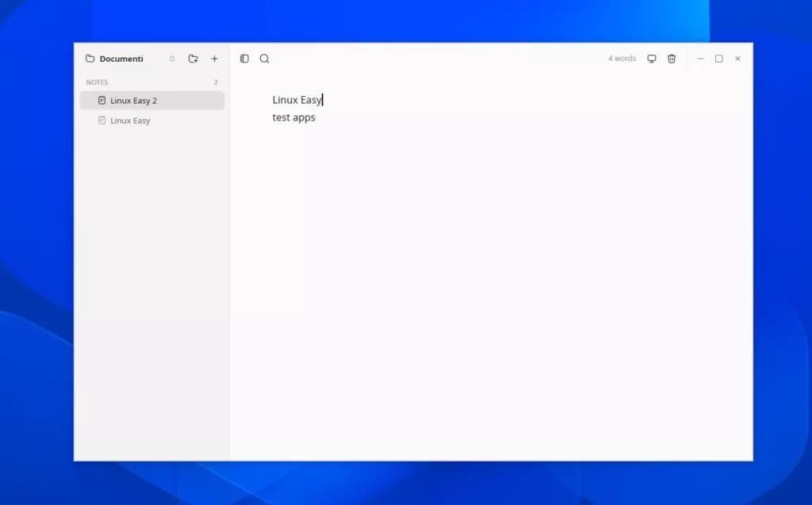Image resolution: width=812 pixels, height=505 pixels.
Task: Maximize the notes window
Action: coord(718,59)
